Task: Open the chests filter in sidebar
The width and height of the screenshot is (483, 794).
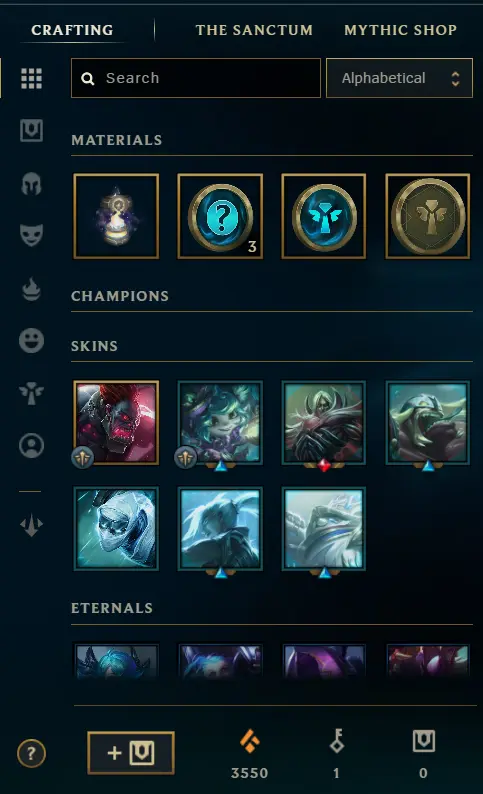Action: 31,131
